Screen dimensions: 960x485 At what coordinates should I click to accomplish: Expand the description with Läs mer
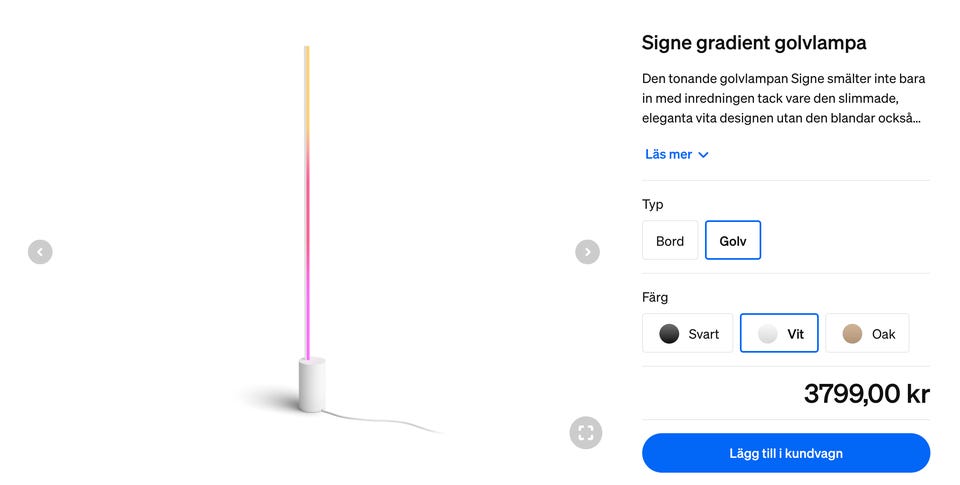tap(669, 154)
